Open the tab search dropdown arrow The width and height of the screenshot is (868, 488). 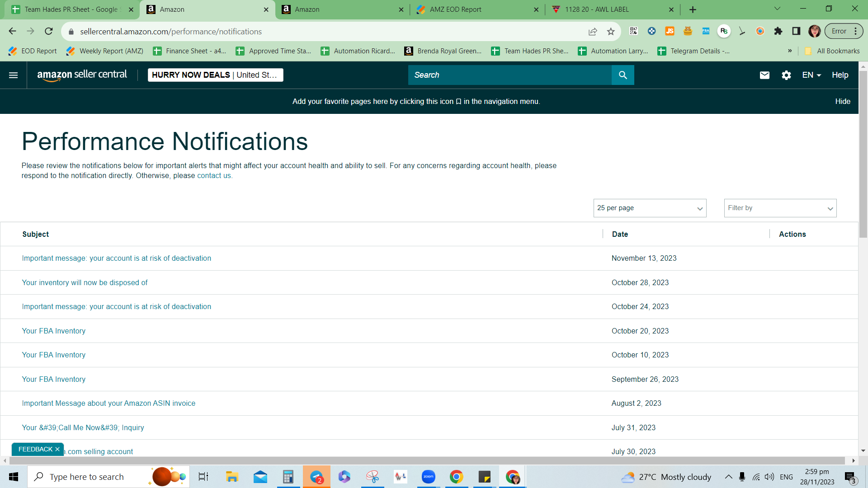pos(777,9)
